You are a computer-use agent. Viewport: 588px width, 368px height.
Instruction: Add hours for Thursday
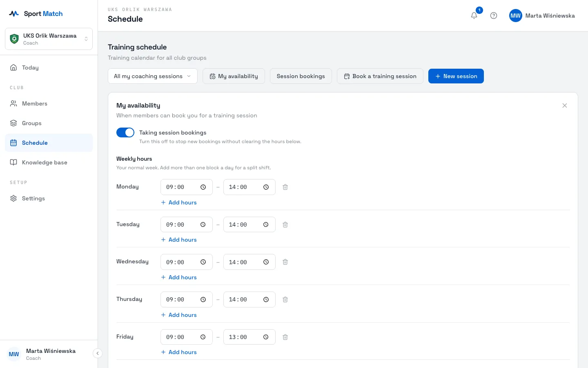coord(179,315)
